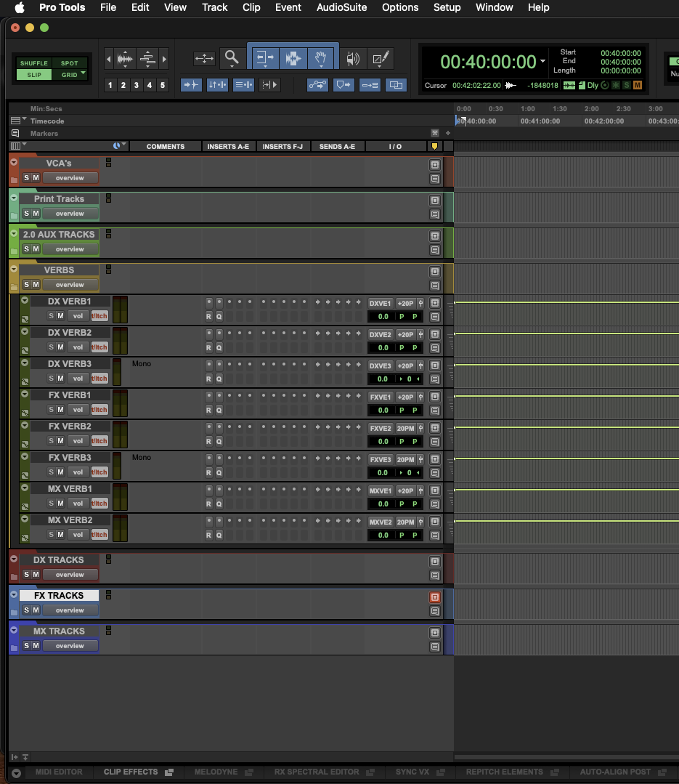Open the Grid mode dropdown arrow
This screenshot has height=784, width=679.
coord(82,74)
